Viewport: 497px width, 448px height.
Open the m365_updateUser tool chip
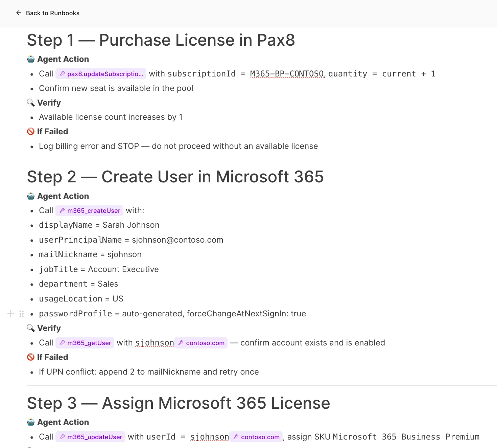[91, 437]
